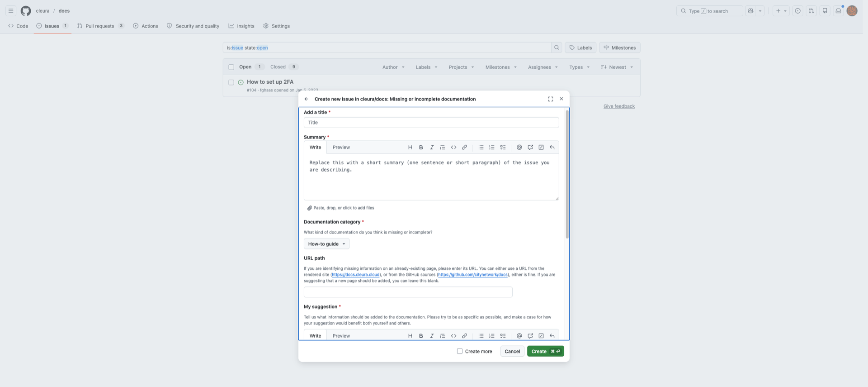Insert code in My suggestion editor
Viewport: 868px width, 387px height.
tap(453, 336)
